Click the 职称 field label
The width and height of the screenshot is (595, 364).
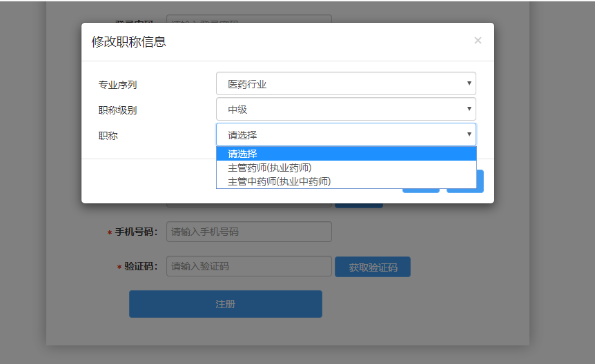point(108,136)
